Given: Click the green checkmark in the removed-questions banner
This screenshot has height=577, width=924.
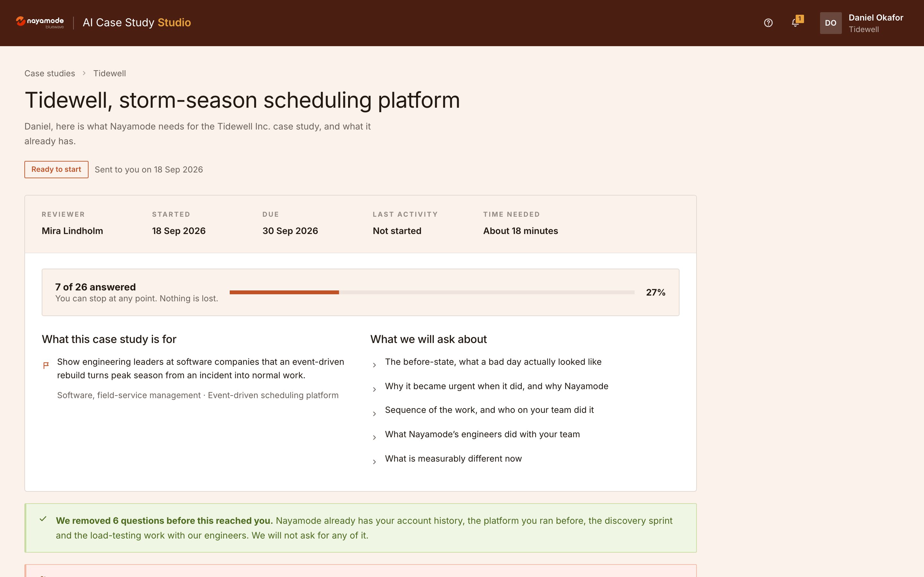Looking at the screenshot, I should pos(43,519).
